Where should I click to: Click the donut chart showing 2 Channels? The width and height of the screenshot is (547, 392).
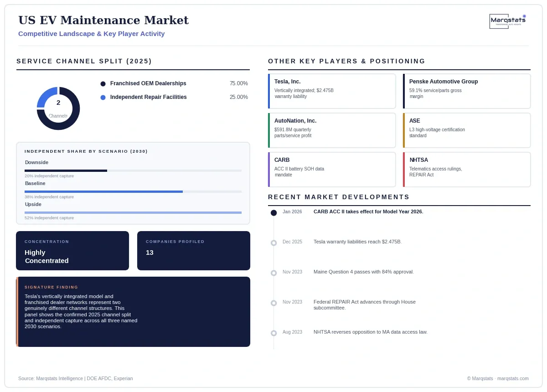click(x=58, y=108)
